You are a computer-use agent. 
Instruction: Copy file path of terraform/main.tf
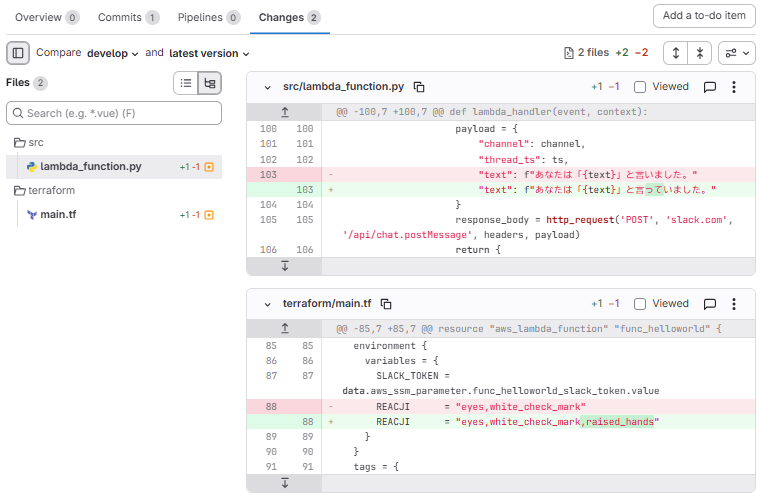pos(386,304)
